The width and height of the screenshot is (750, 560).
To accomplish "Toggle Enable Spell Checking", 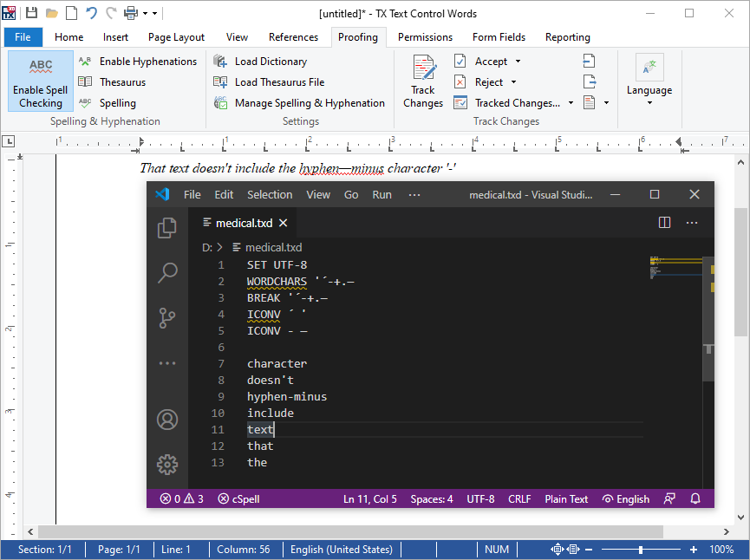I will pyautogui.click(x=41, y=82).
